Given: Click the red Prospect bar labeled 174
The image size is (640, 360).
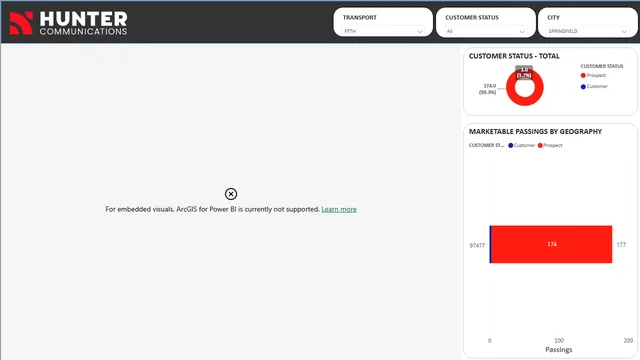Looking at the screenshot, I should pyautogui.click(x=552, y=244).
